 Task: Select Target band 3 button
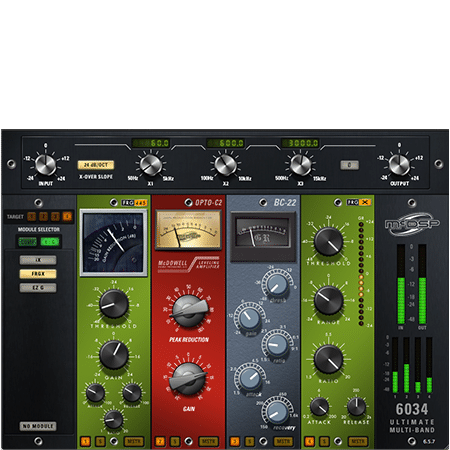[x=55, y=217]
